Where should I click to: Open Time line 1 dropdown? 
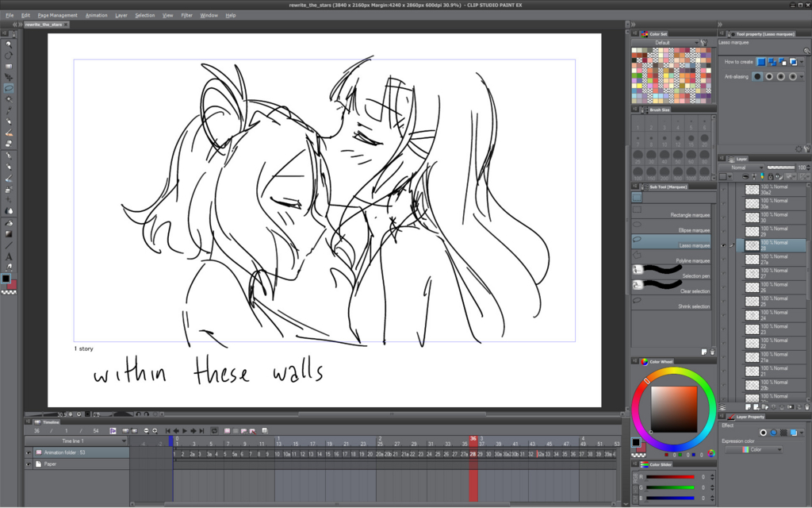coord(76,441)
